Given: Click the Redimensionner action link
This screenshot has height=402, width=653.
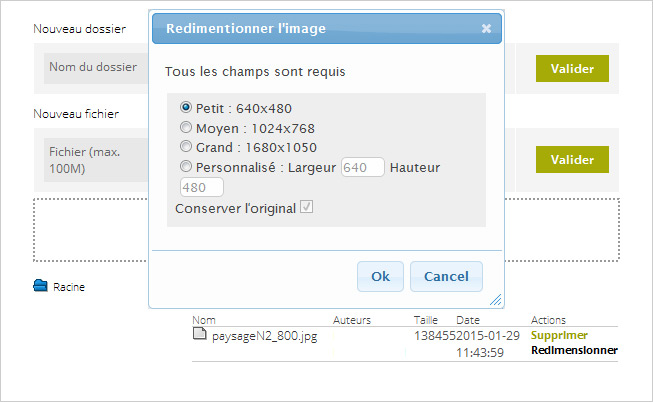Looking at the screenshot, I should click(x=574, y=351).
